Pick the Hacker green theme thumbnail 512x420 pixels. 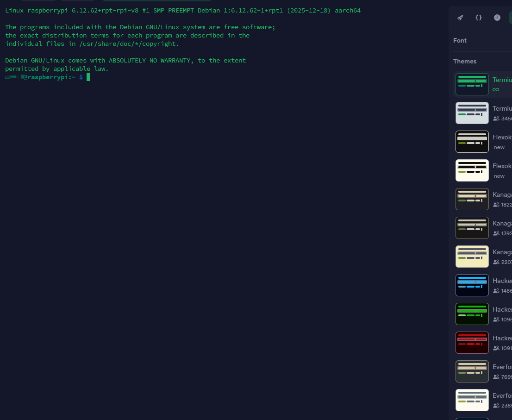(x=472, y=314)
